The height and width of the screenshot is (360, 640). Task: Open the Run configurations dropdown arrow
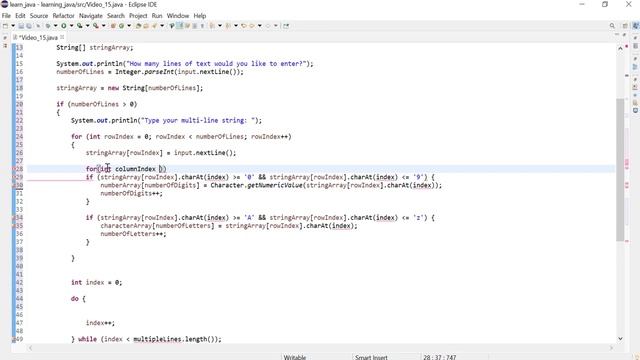click(x=71, y=26)
